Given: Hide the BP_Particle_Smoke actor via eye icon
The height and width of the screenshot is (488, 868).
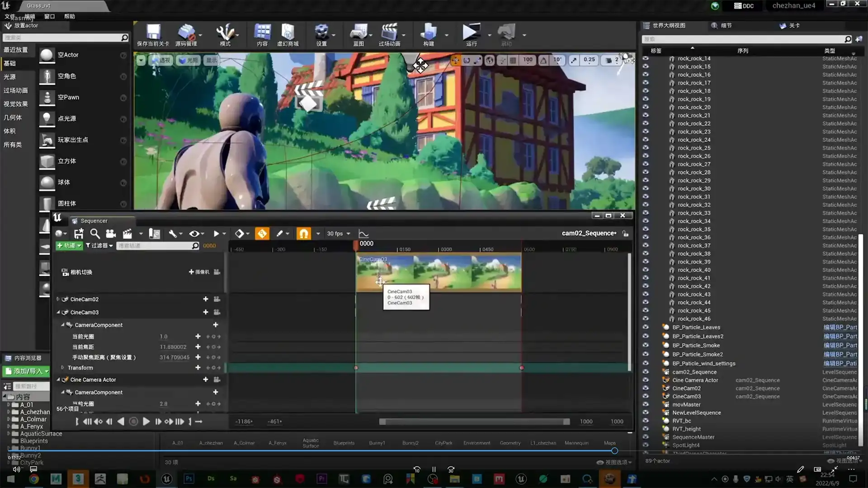Looking at the screenshot, I should 646,345.
